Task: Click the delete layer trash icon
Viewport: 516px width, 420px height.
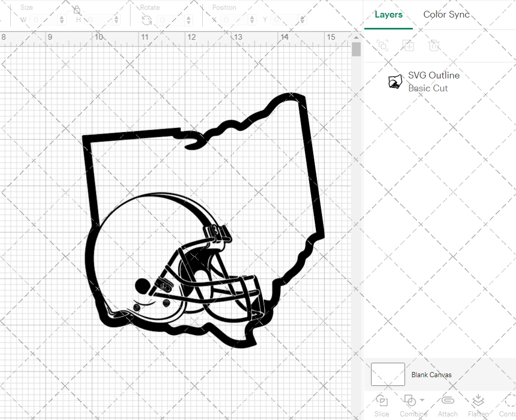Action: (x=434, y=45)
